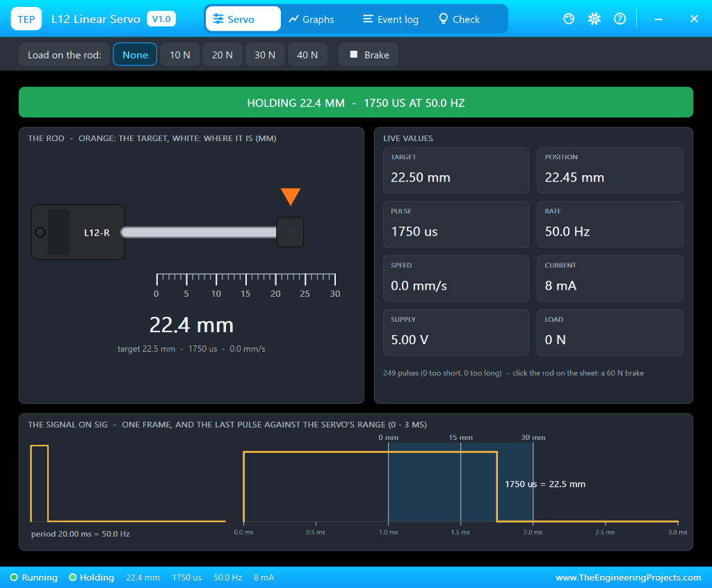Click the rod end tip block
This screenshot has width=712, height=588.
click(290, 232)
